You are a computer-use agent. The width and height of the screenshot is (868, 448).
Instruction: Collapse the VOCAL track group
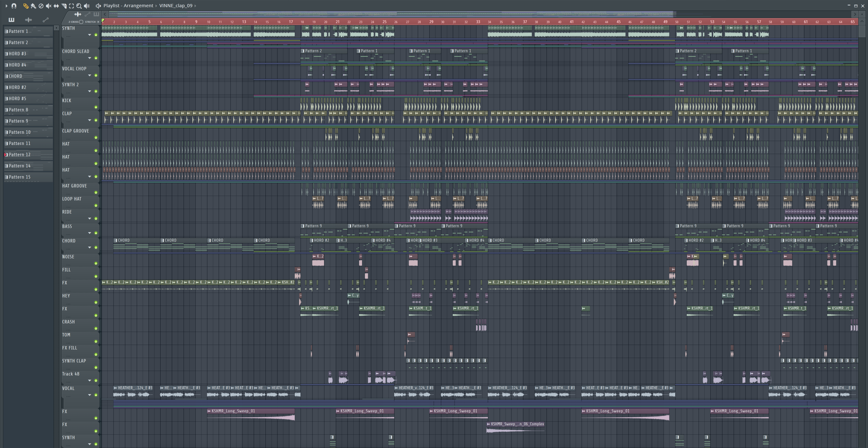tap(89, 395)
